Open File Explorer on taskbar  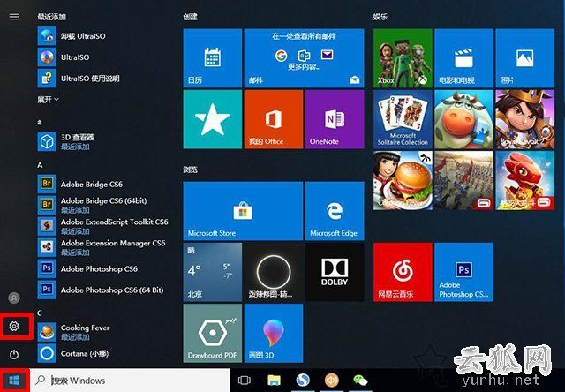click(274, 381)
